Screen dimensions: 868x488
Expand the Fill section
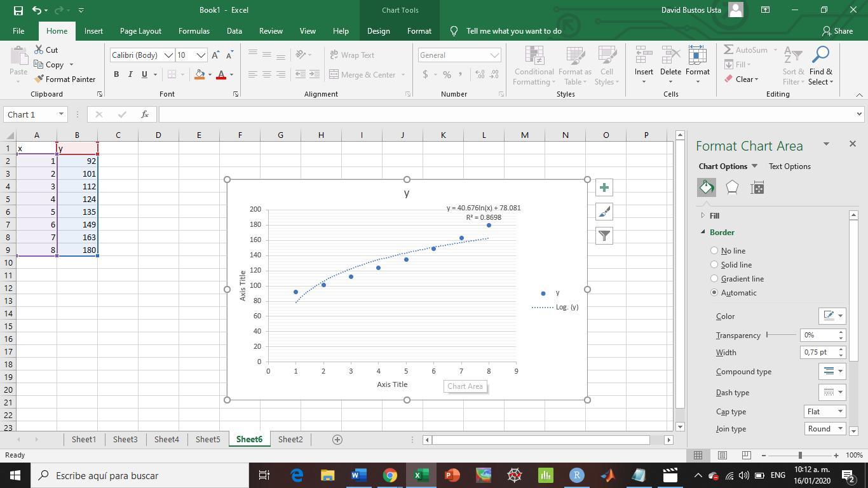point(714,216)
